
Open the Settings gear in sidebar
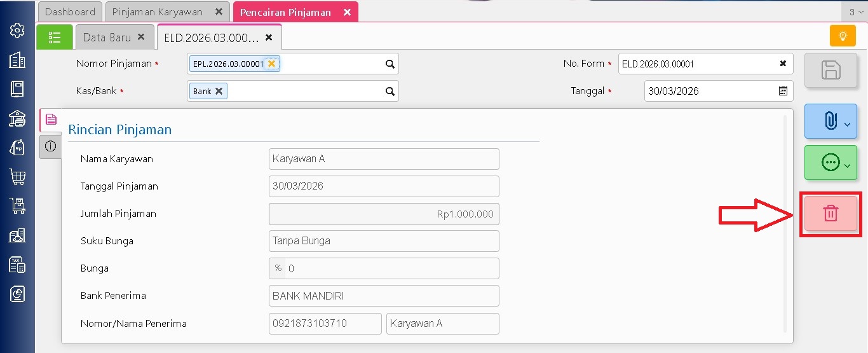[x=17, y=31]
